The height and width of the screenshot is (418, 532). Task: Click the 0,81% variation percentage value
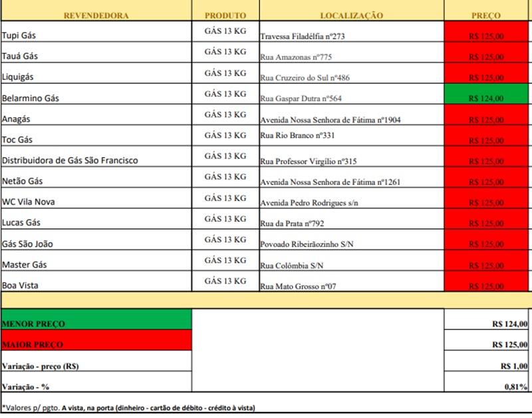click(516, 386)
